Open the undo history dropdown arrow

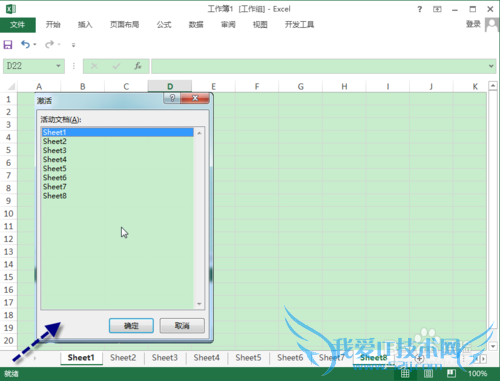point(35,44)
